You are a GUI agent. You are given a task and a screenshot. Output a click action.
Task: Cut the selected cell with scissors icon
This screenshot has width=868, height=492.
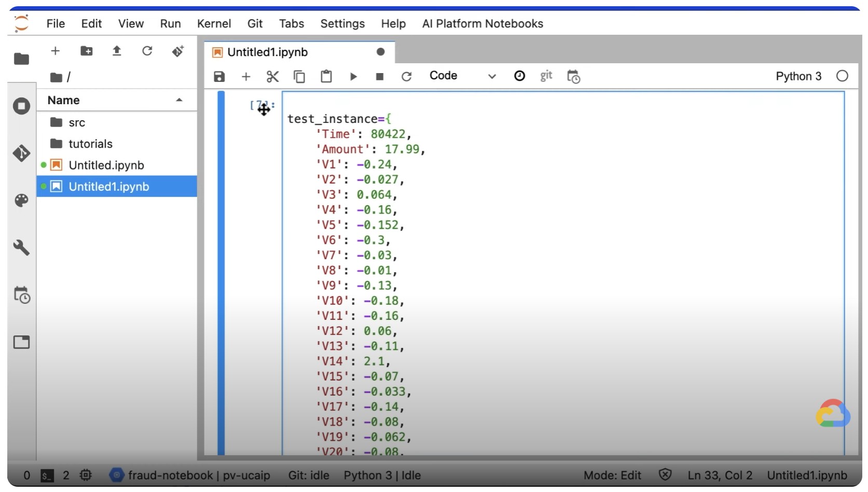[x=272, y=77]
